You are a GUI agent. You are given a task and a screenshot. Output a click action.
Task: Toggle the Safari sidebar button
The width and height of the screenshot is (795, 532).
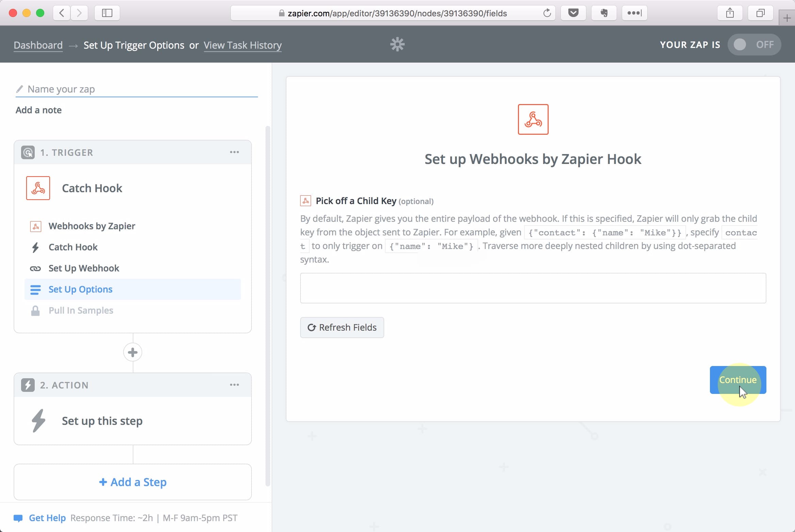tap(107, 13)
